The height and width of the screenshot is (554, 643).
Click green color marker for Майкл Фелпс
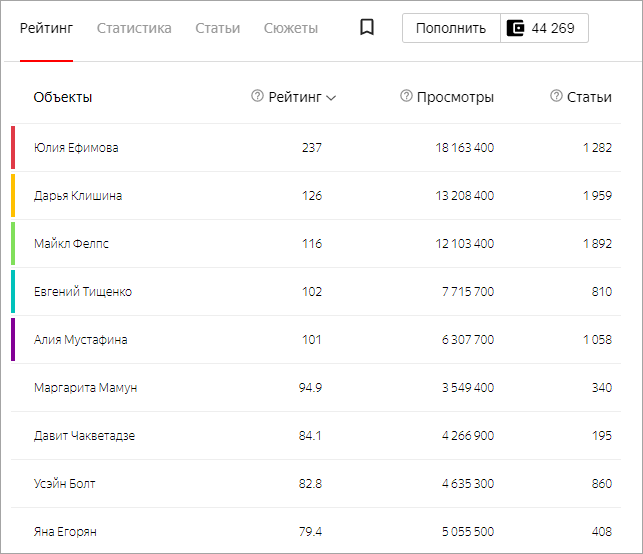(13, 243)
